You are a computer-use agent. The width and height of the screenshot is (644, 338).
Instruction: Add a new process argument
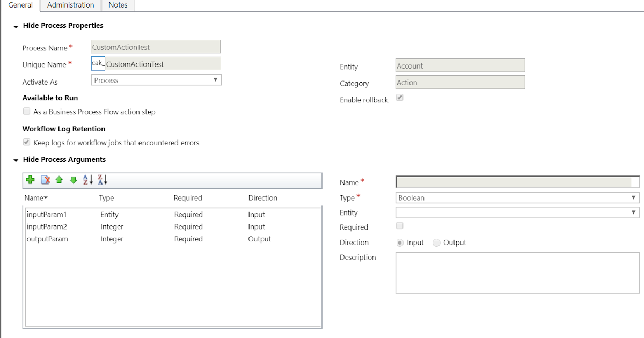pyautogui.click(x=31, y=180)
